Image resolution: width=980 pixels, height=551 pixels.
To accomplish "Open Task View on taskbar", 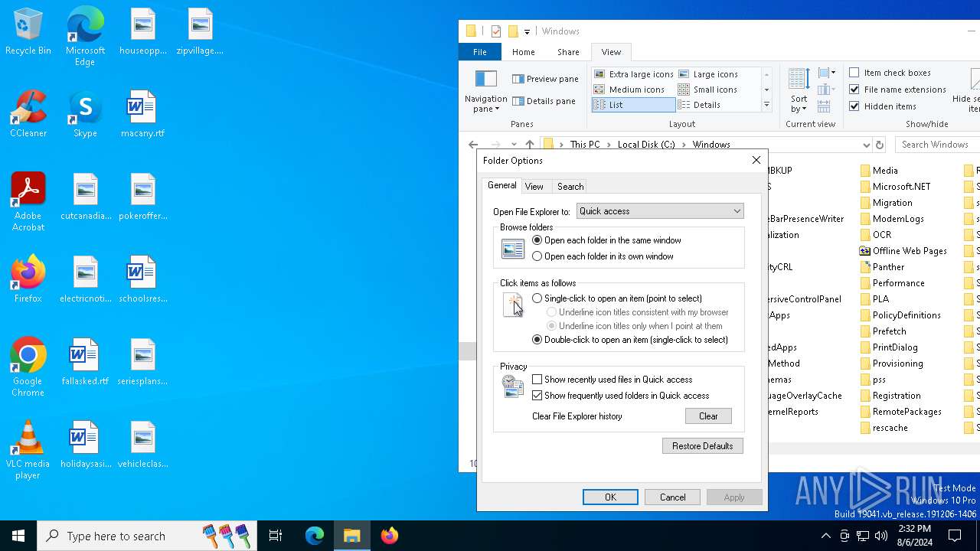I will pos(276,536).
